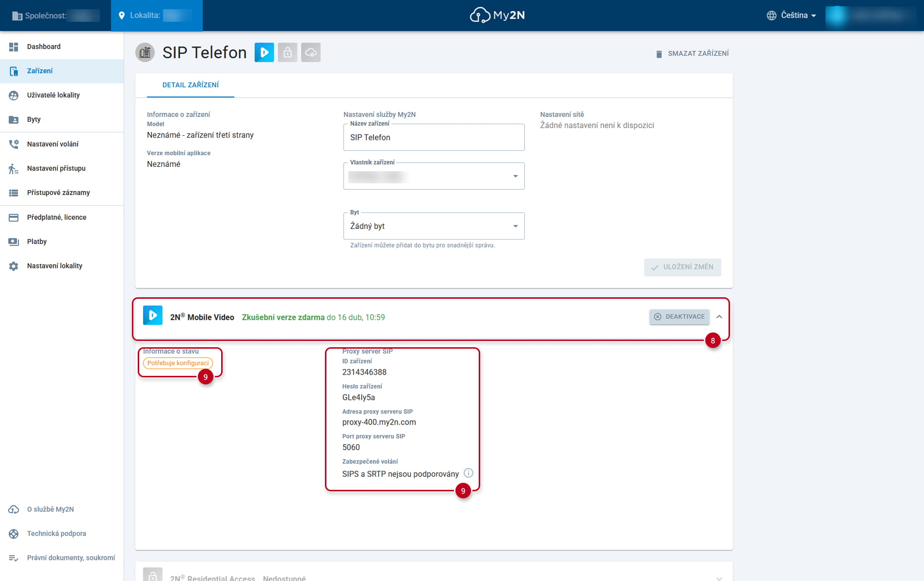The image size is (924, 581).
Task: Click the Uživatelé lokality users icon
Action: (x=14, y=95)
